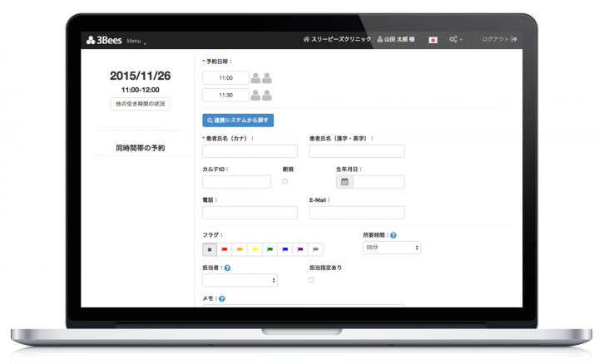
Task: Click the 同時間帯の予約 heading
Action: 141,148
